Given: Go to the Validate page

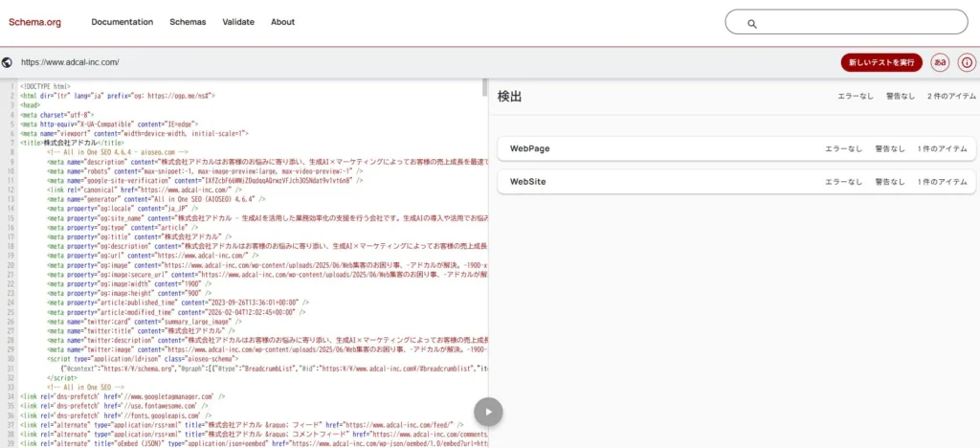Looking at the screenshot, I should (x=238, y=22).
